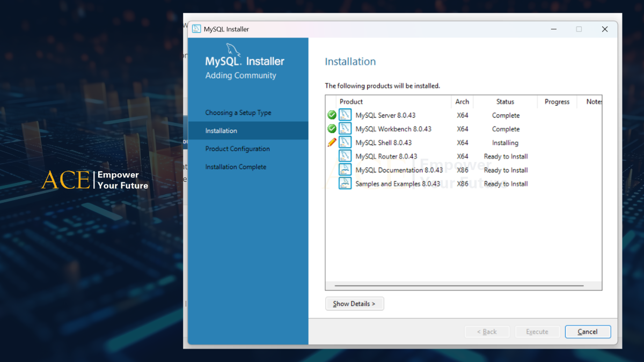Click the Samples and Examples product icon
The image size is (644, 362).
345,183
